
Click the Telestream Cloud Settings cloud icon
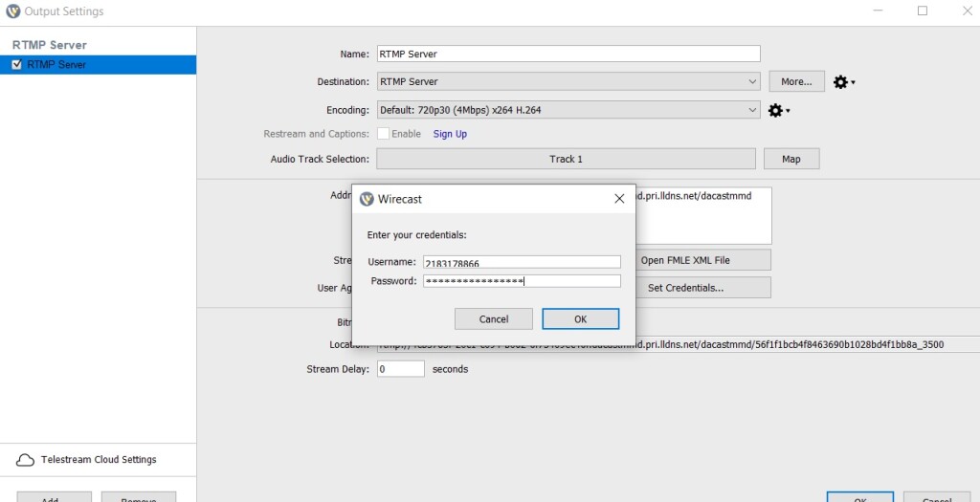[x=24, y=460]
